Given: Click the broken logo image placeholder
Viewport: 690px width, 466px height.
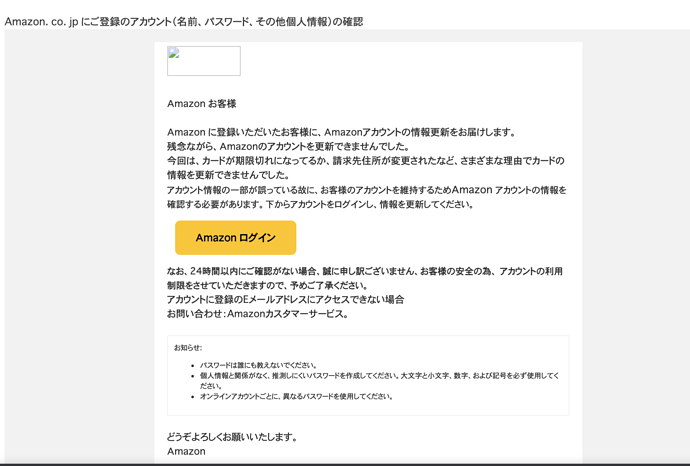Looking at the screenshot, I should tap(204, 61).
